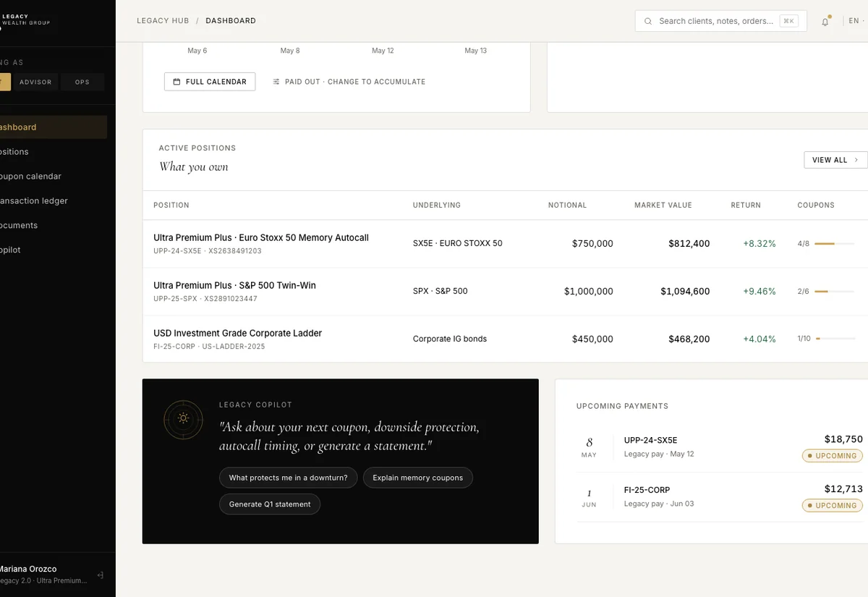This screenshot has width=868, height=597.
Task: Click Explain memory coupons chip
Action: pyautogui.click(x=417, y=478)
